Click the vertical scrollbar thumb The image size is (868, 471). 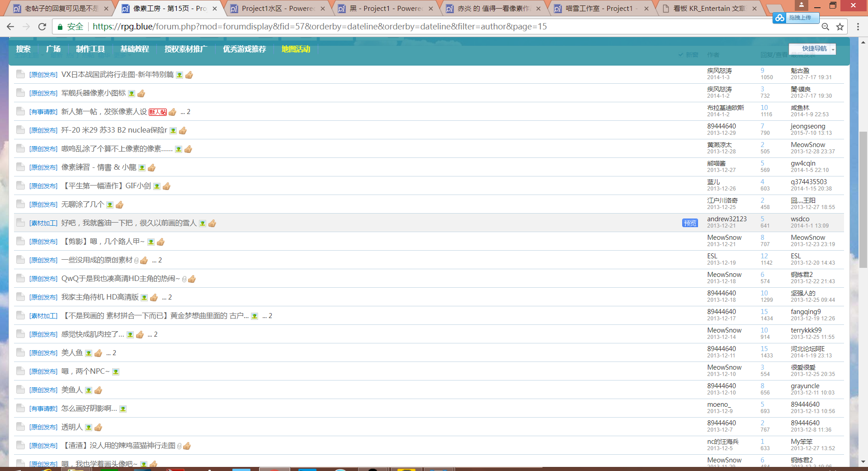863,200
